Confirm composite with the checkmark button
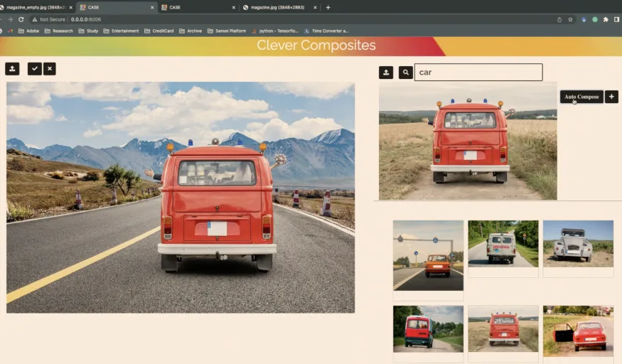 (35, 68)
